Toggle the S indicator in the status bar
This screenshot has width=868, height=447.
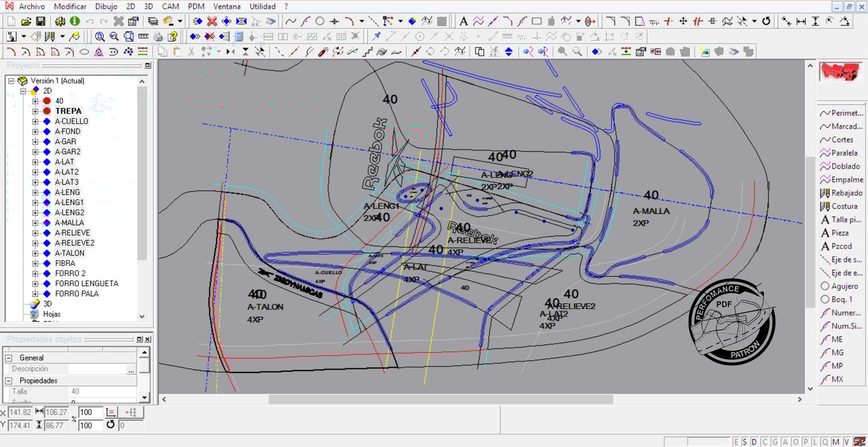(x=745, y=442)
